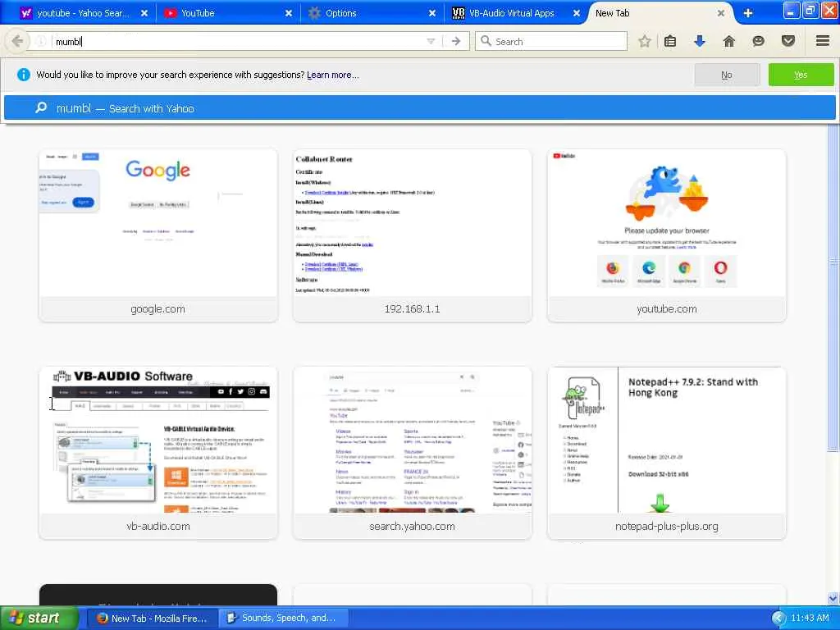Image resolution: width=840 pixels, height=630 pixels.
Task: Open the Windows start button
Action: (x=39, y=619)
